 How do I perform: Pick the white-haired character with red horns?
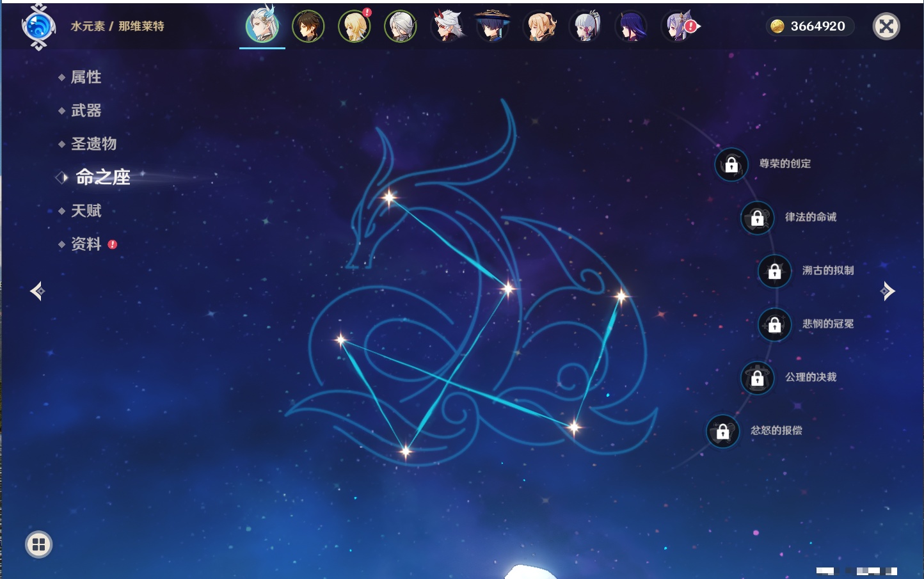pos(447,26)
